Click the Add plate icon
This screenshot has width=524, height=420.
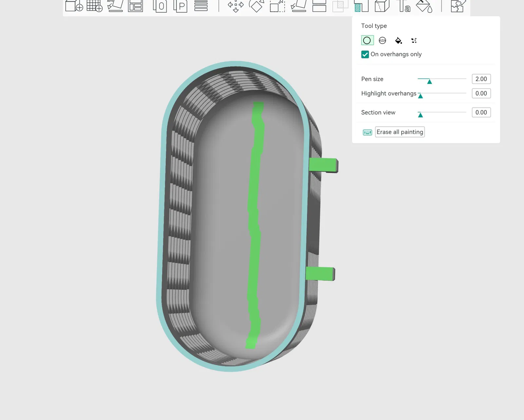(94, 6)
